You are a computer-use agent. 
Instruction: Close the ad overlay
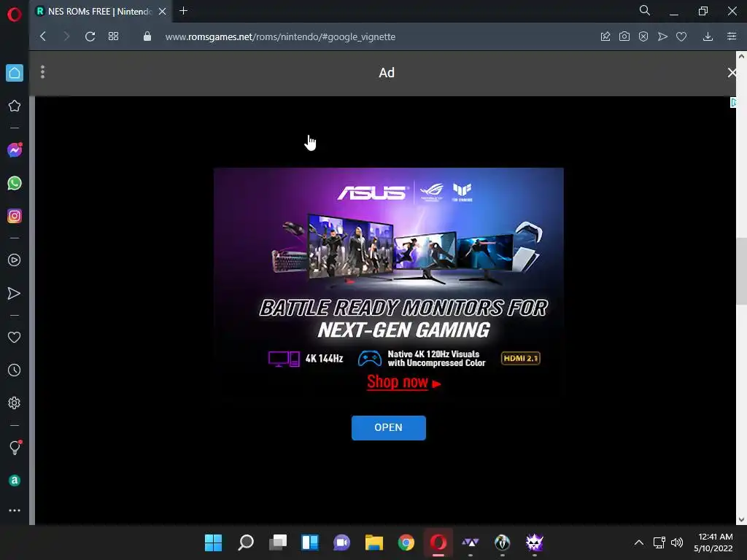[x=732, y=72]
